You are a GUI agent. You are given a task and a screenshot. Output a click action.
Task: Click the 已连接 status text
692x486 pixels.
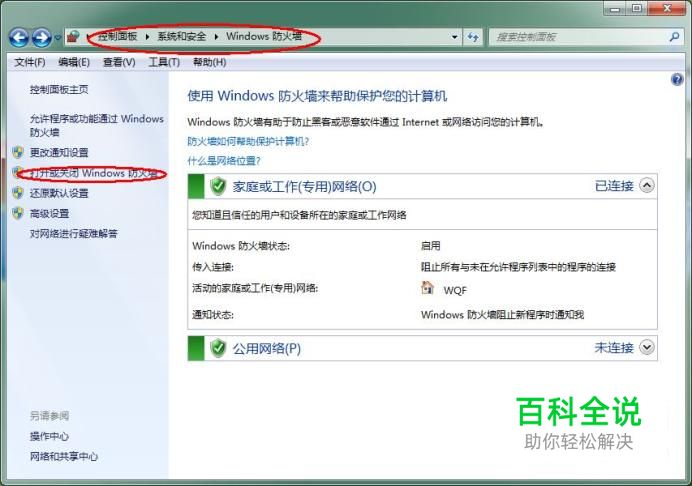[x=614, y=186]
